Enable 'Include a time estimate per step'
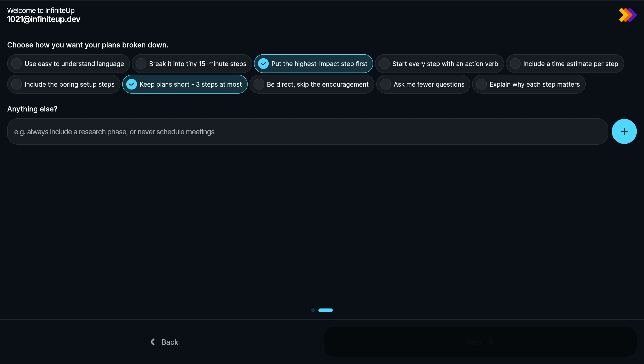 tap(565, 64)
